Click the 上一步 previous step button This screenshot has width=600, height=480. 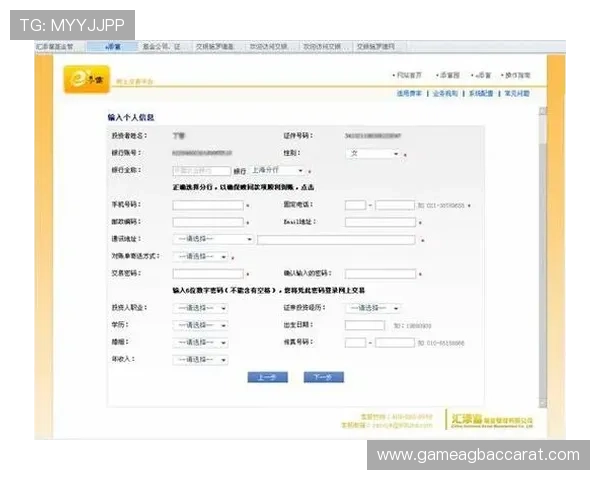coord(267,377)
